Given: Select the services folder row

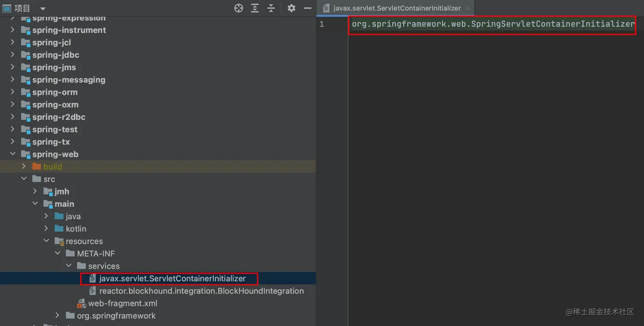Looking at the screenshot, I should (x=158, y=266).
